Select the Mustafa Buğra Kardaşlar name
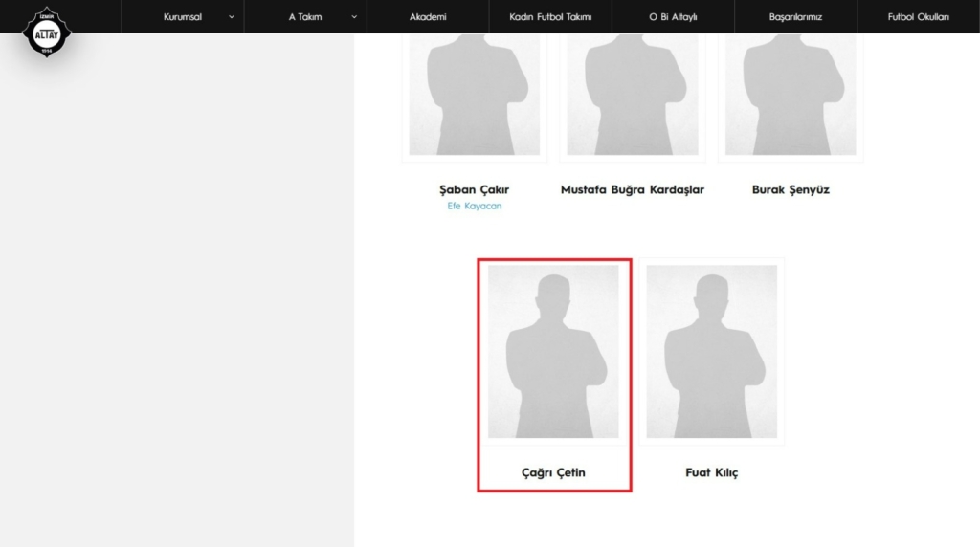980x547 pixels. [x=632, y=189]
